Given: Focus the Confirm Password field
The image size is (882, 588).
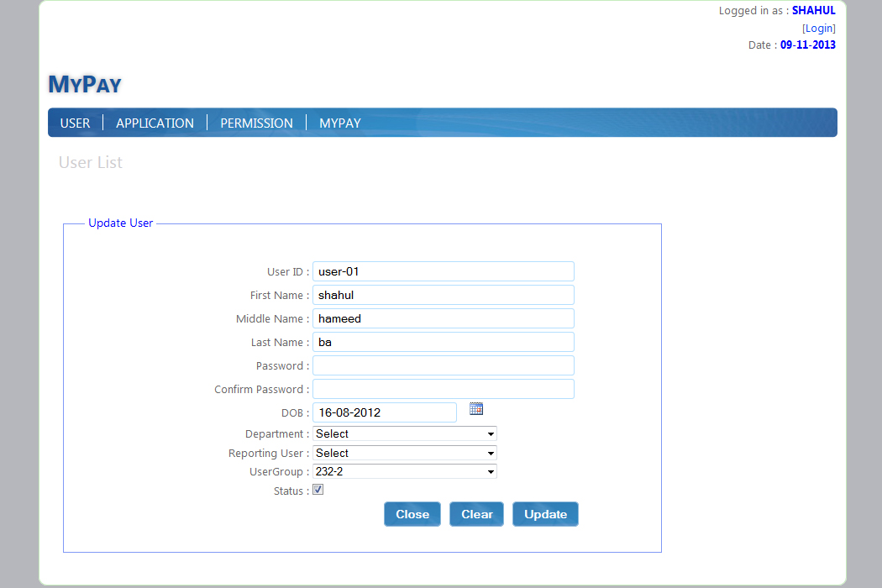Looking at the screenshot, I should click(444, 390).
